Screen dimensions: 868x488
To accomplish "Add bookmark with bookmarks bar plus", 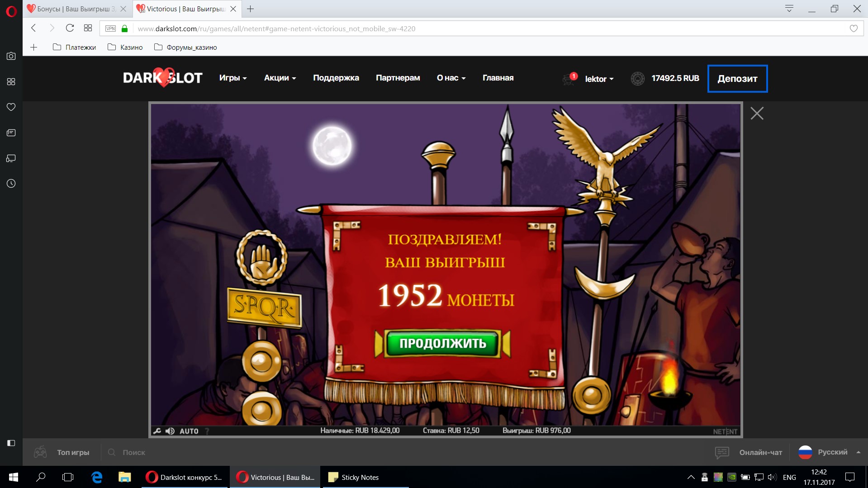I will point(33,47).
